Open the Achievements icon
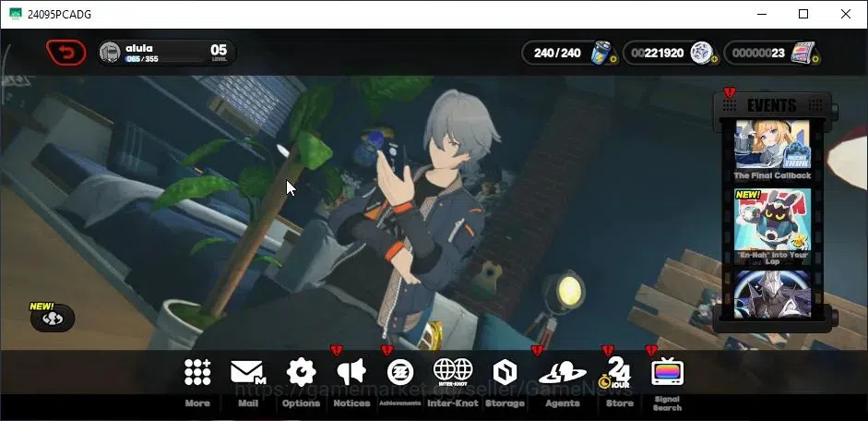Viewport: 868px width, 421px height. tap(399, 372)
